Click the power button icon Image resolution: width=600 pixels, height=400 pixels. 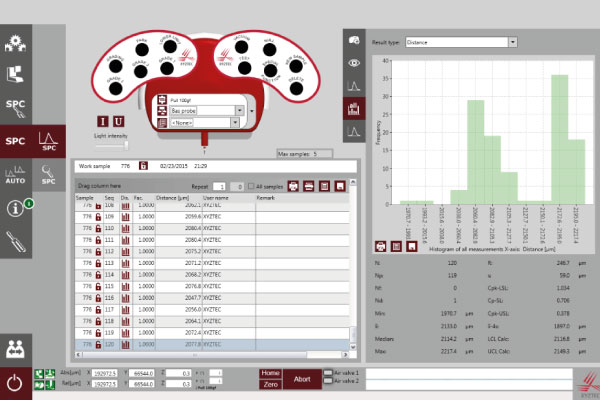[16, 381]
